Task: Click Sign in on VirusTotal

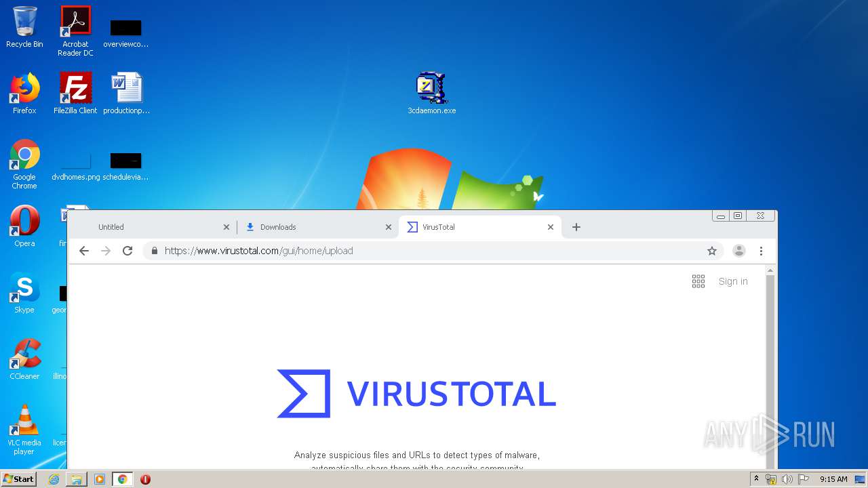Action: (x=733, y=281)
